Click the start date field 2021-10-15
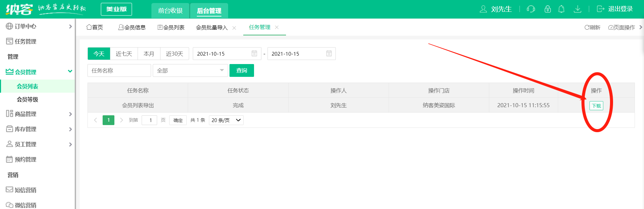 tap(227, 54)
